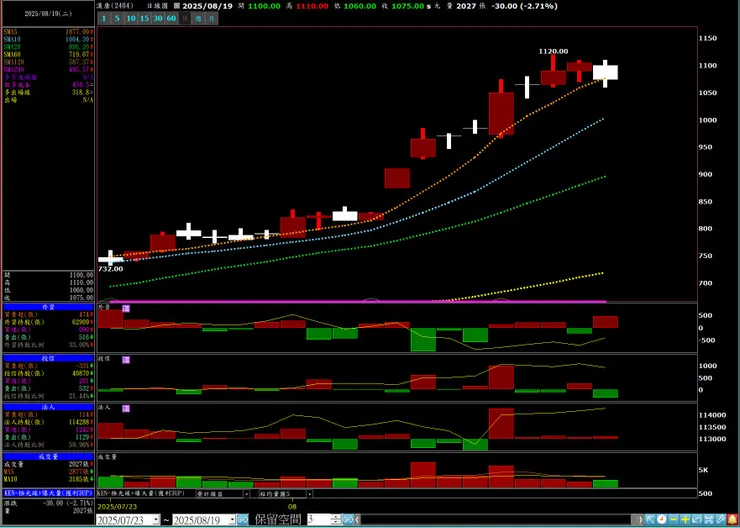
Task: Open the 短均量圖5 dropdown arrow
Action: pos(309,494)
